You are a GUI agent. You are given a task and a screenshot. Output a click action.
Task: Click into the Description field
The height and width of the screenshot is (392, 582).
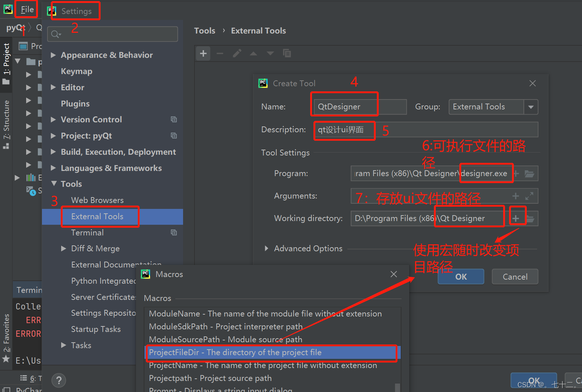pos(426,130)
